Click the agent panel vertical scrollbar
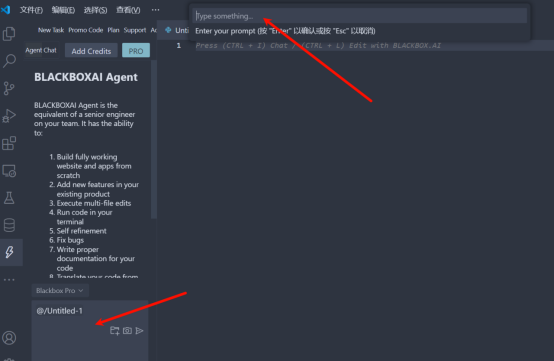This screenshot has height=361, width=554. coord(153,140)
